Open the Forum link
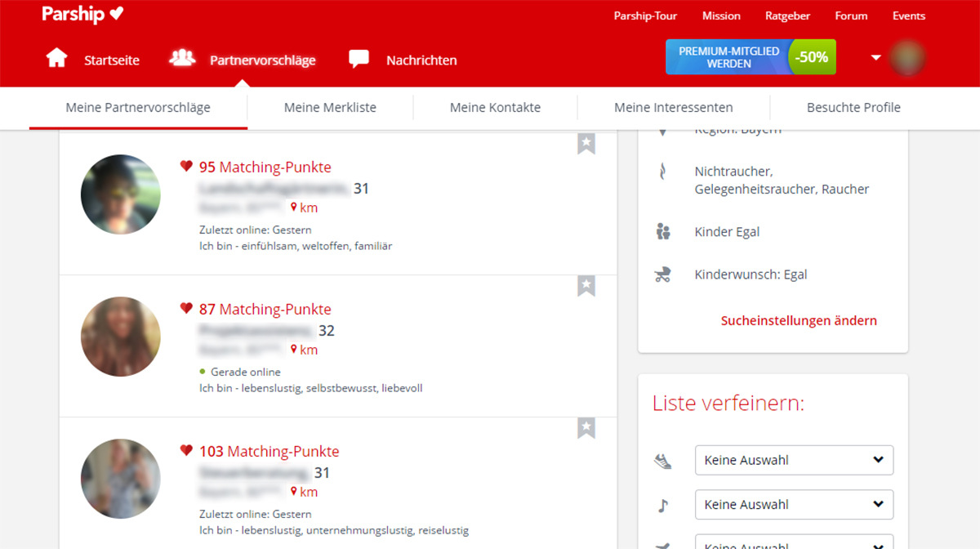980x549 pixels. pos(851,16)
